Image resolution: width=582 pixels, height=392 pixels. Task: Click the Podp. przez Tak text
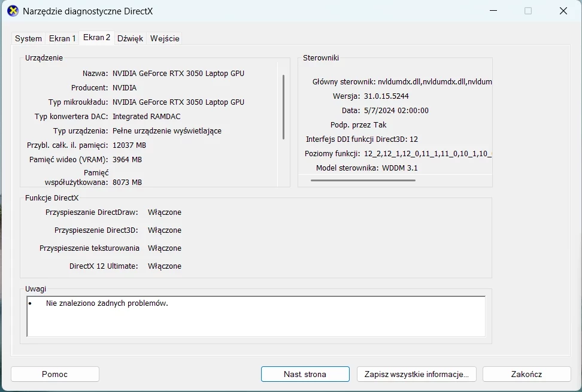(359, 125)
